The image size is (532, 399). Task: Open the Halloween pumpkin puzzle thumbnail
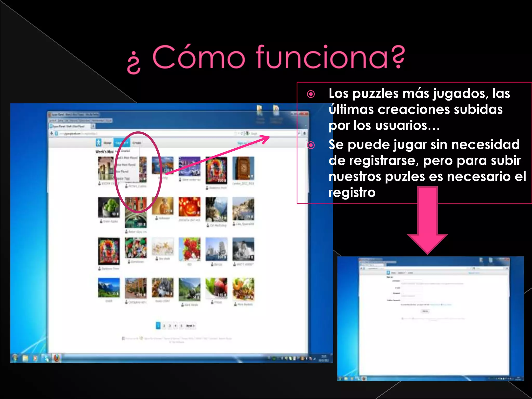pyautogui.click(x=189, y=207)
